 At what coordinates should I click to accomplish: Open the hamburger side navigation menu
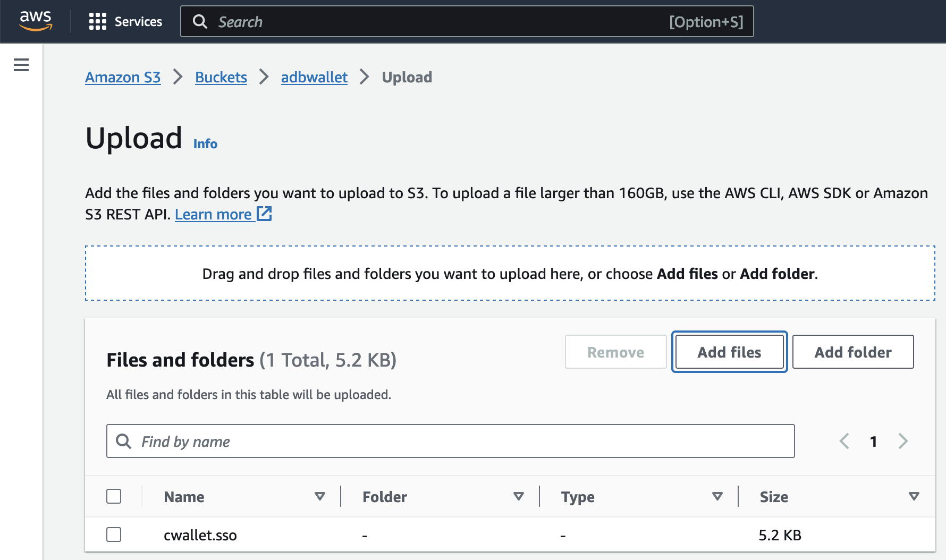point(21,65)
